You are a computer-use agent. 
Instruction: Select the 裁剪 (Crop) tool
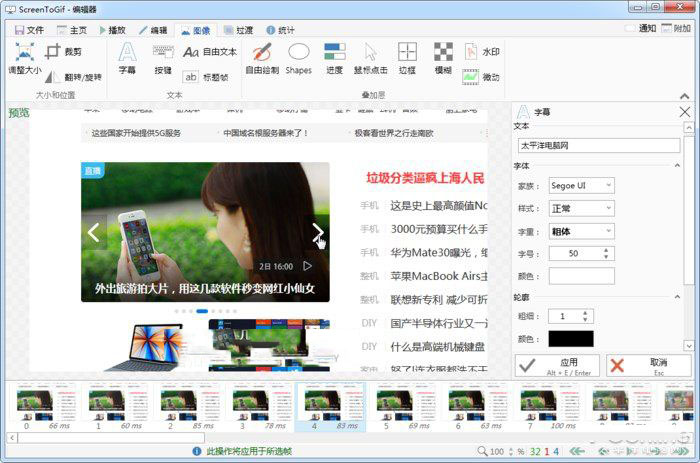(63, 51)
